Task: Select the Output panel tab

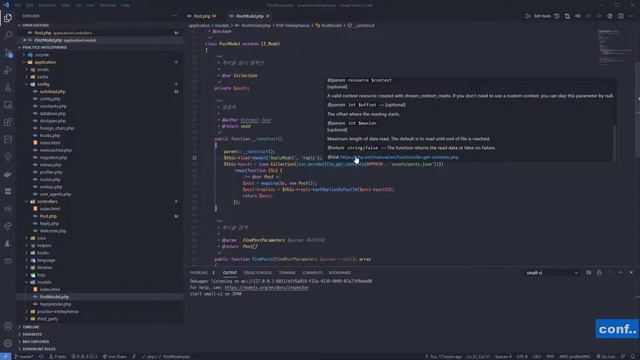Action: [230, 273]
